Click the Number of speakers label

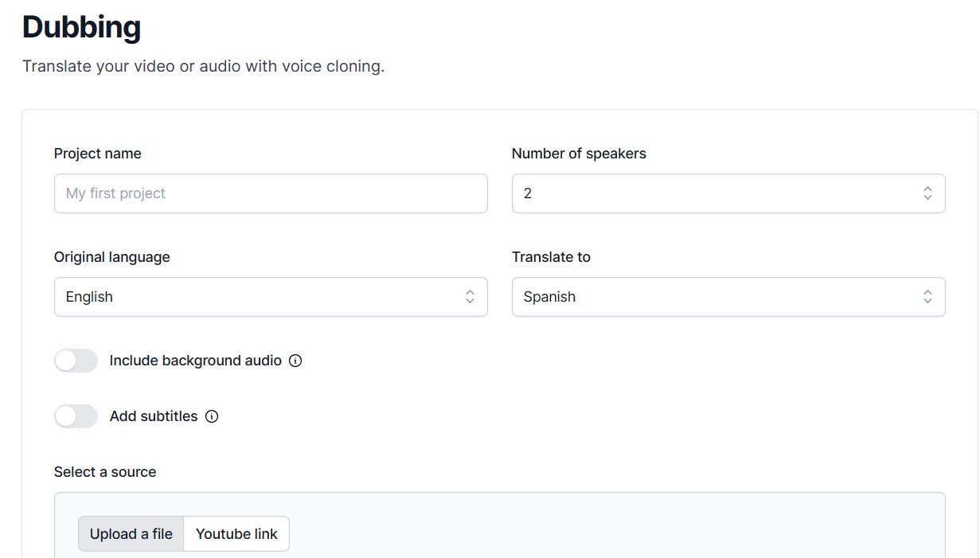(x=579, y=154)
